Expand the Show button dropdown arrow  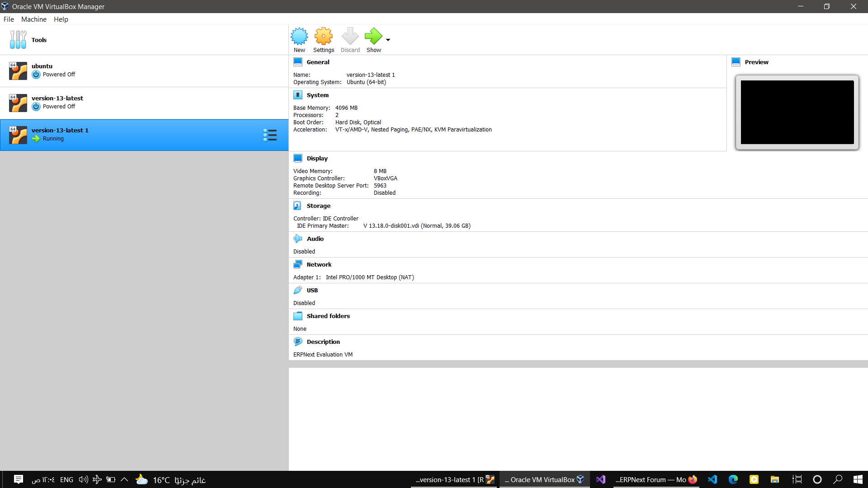click(388, 40)
